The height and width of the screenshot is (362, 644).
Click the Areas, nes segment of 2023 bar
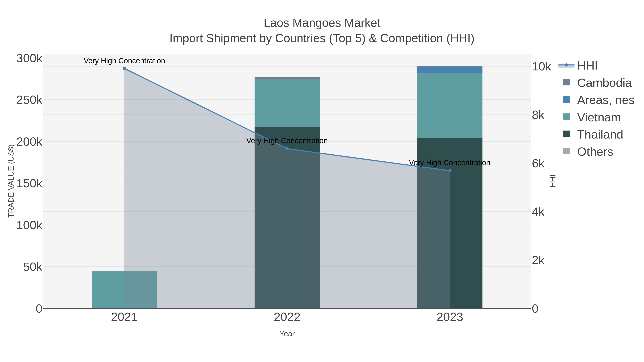[450, 70]
